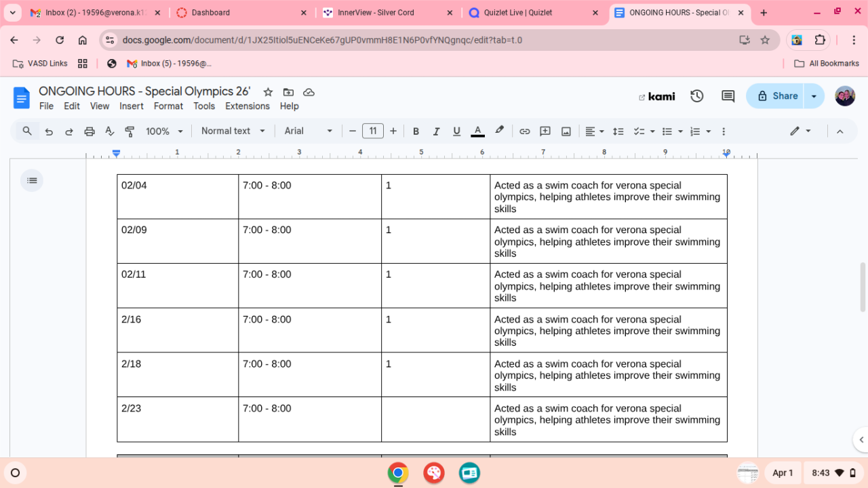Toggle underline formatting
The width and height of the screenshot is (868, 488).
pyautogui.click(x=456, y=131)
